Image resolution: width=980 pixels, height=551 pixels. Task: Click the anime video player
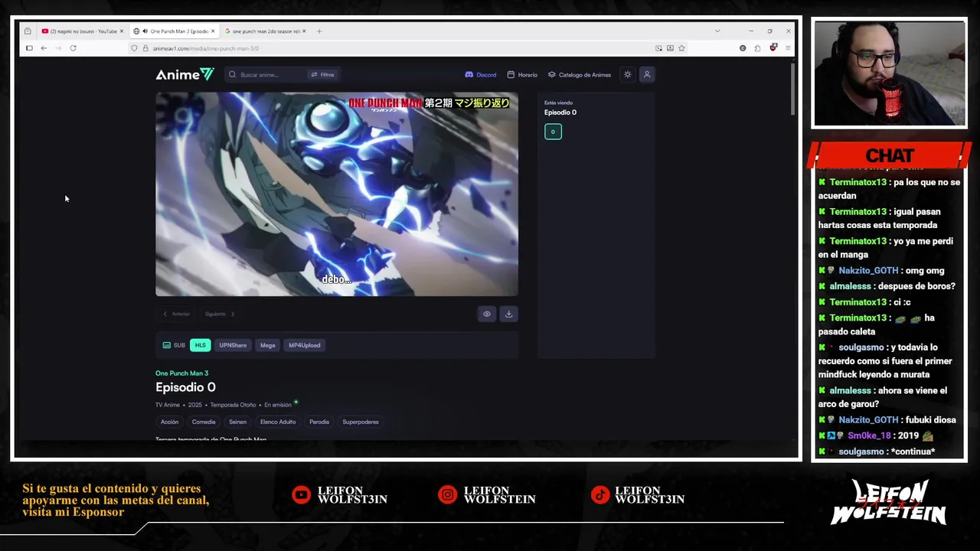click(x=337, y=194)
